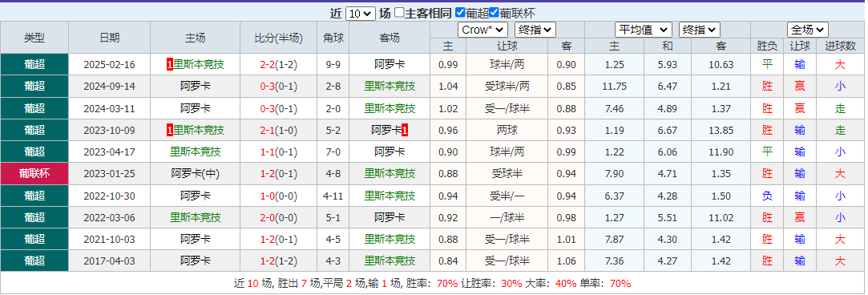Click the 受球半/两 handicap cell
This screenshot has height=295, width=868.
[507, 87]
